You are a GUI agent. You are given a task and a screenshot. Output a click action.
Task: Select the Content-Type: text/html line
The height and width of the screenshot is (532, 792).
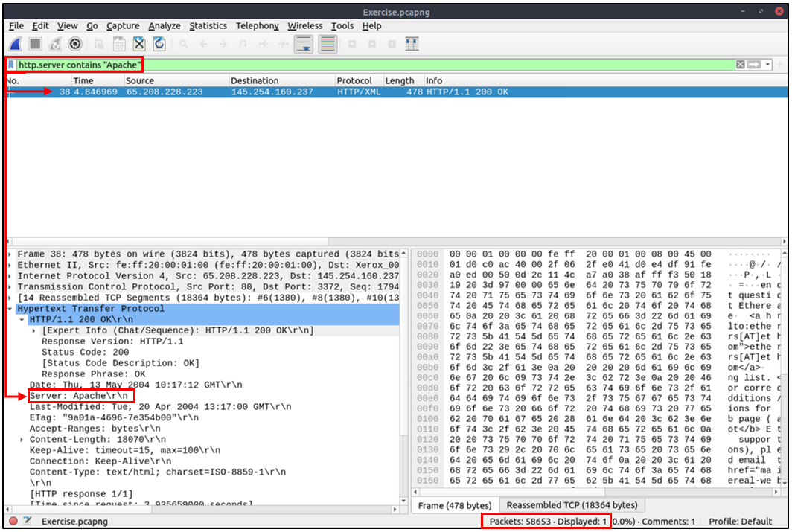(158, 472)
